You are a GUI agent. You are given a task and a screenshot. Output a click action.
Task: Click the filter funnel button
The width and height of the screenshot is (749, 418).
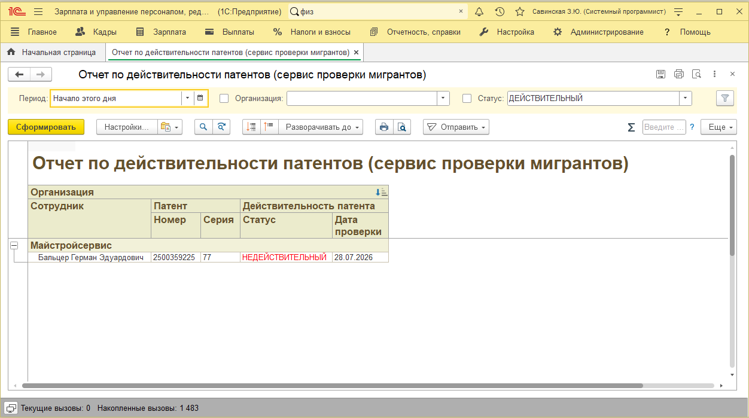725,98
